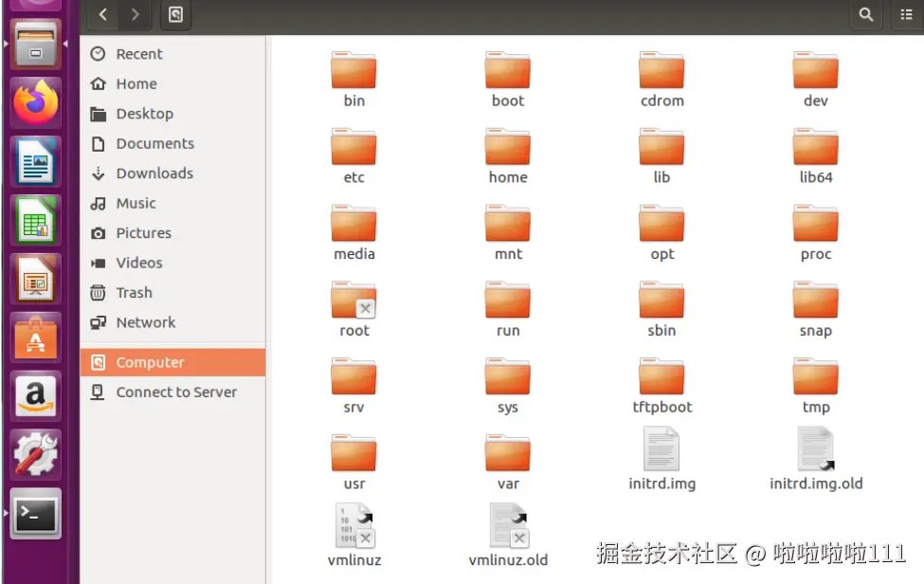The height and width of the screenshot is (584, 924).
Task: Select the initrd.img file icon
Action: (x=661, y=449)
